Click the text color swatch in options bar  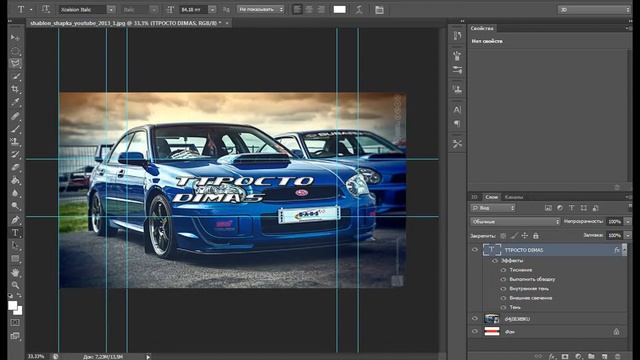(x=340, y=9)
